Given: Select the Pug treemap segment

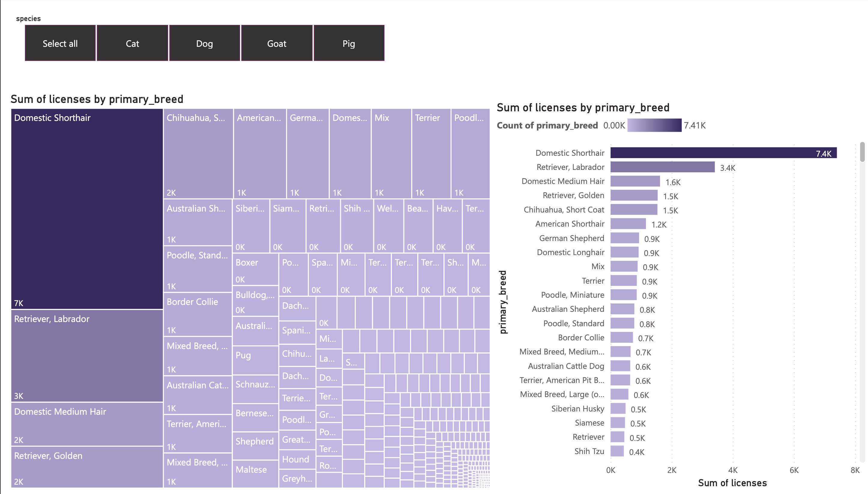Looking at the screenshot, I should pos(255,360).
